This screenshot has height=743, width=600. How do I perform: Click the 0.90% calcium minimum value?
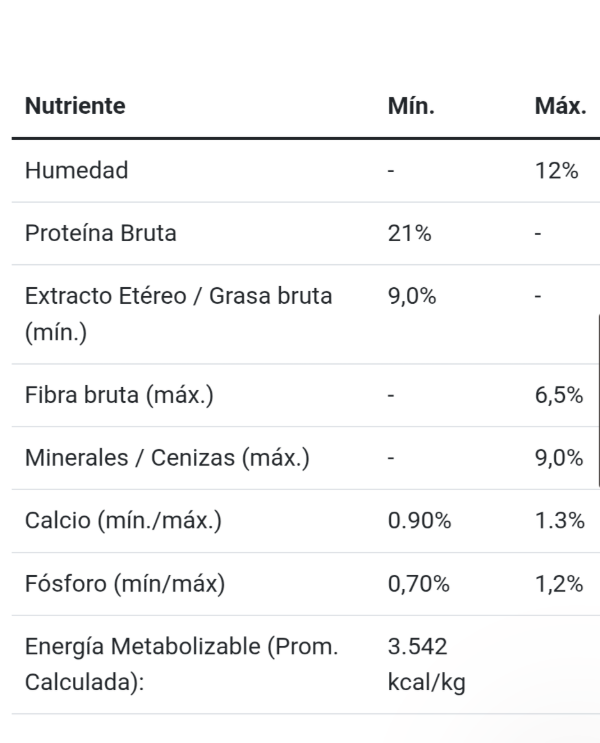point(419,521)
